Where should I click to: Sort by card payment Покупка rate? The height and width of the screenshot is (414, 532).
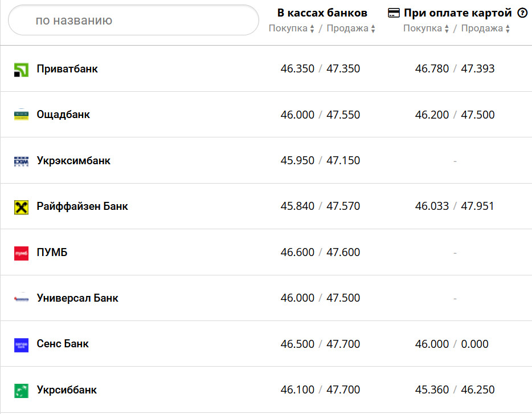click(x=426, y=29)
